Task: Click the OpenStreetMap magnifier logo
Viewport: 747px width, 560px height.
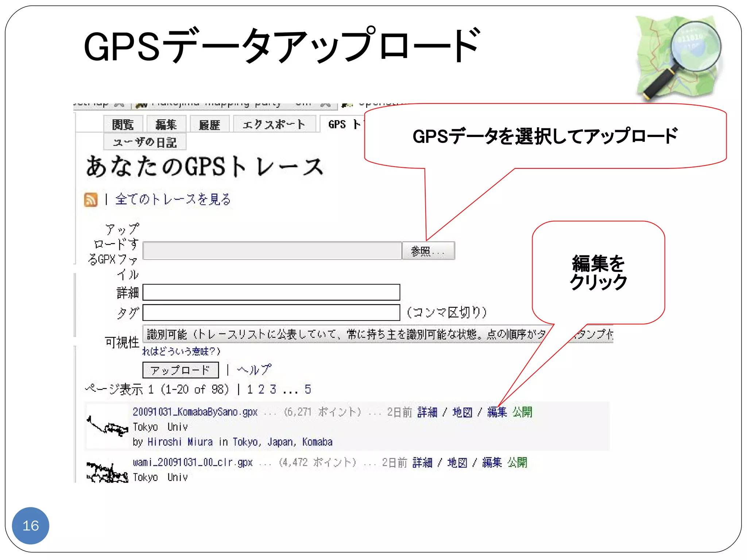Action: [x=679, y=58]
